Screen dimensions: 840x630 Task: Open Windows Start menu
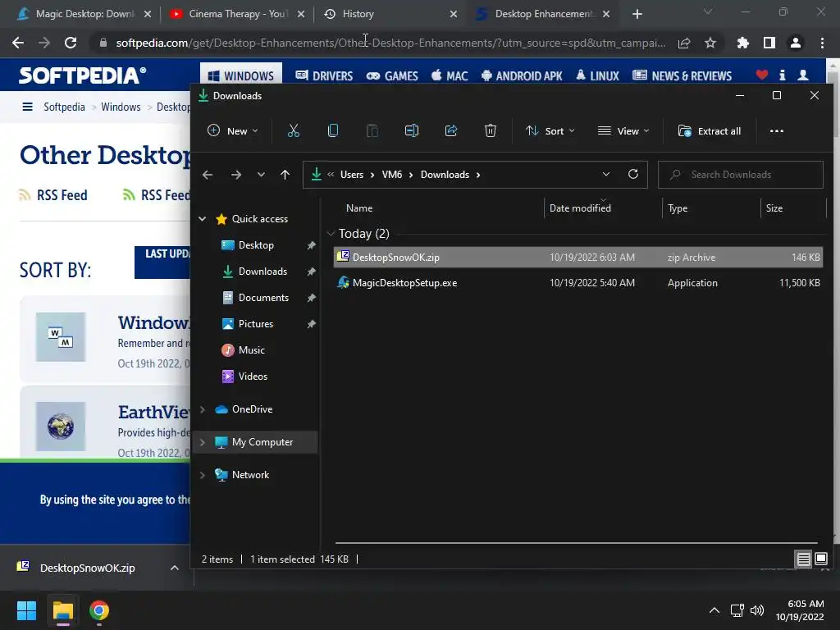(26, 610)
